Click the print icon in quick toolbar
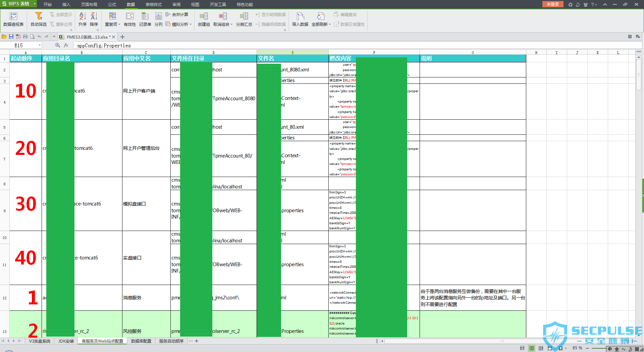This screenshot has width=644, height=352. point(25,37)
